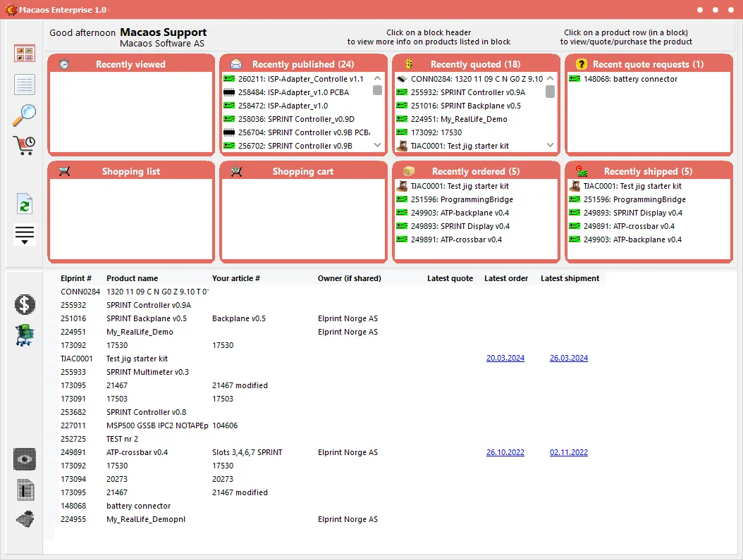Sort by Latest order column header
The image size is (743, 560).
click(506, 278)
